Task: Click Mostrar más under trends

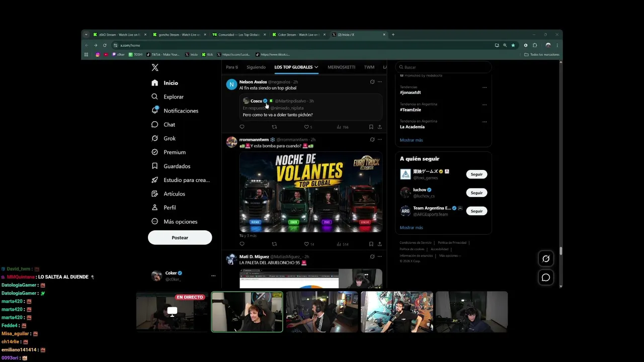Action: [411, 140]
